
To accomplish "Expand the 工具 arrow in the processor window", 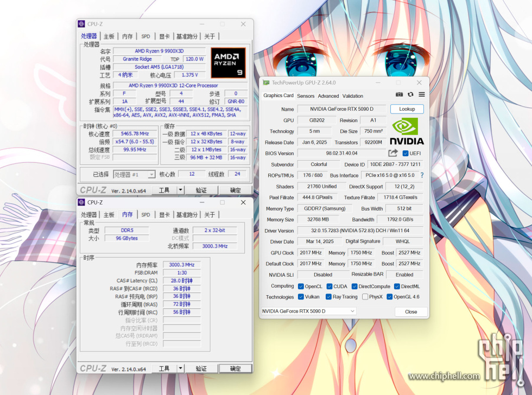I will coord(180,190).
